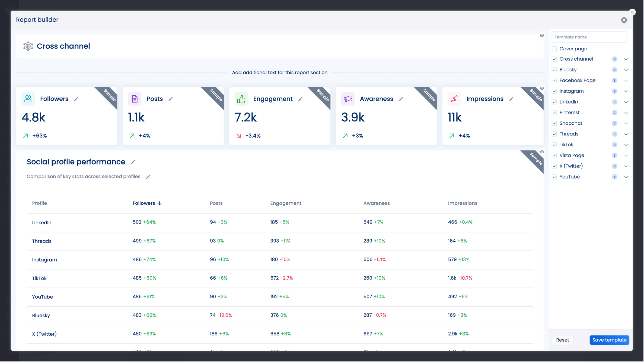The image size is (644, 362).
Task: Click the Save template button
Action: coord(609,340)
